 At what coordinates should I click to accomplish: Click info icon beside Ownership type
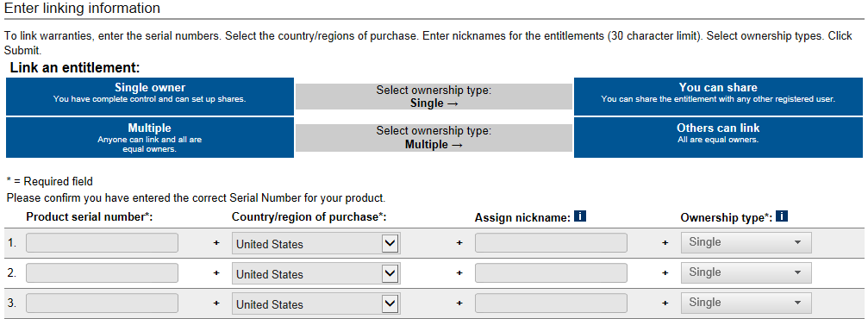pyautogui.click(x=782, y=216)
